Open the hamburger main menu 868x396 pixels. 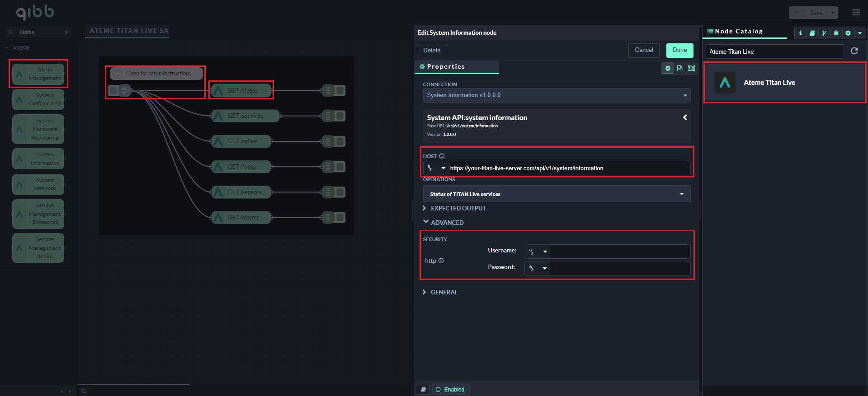tap(856, 13)
